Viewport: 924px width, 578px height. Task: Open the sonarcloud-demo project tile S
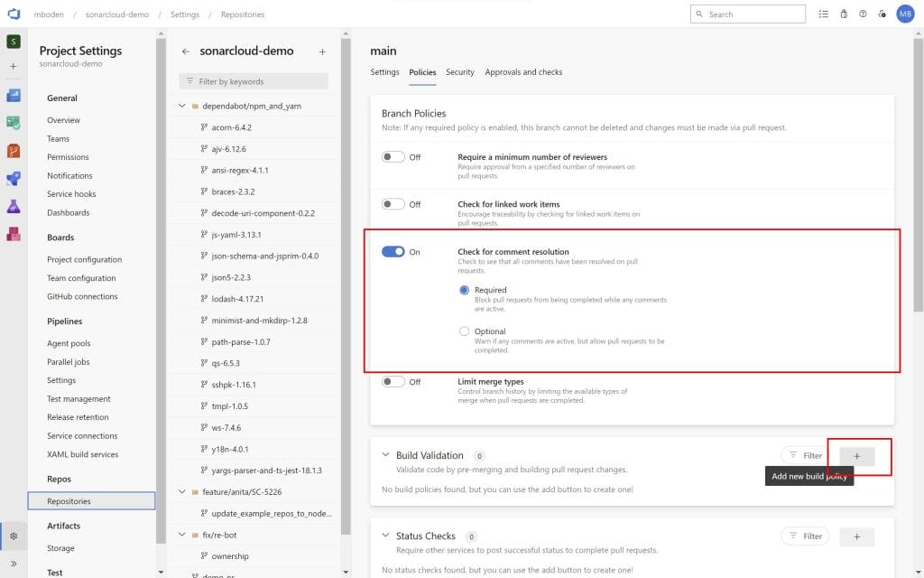click(14, 42)
